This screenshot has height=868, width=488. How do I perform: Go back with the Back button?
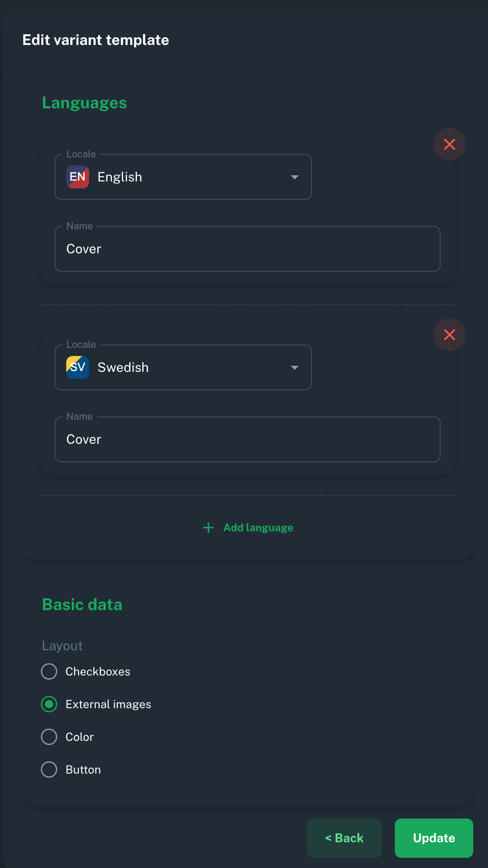pos(344,838)
